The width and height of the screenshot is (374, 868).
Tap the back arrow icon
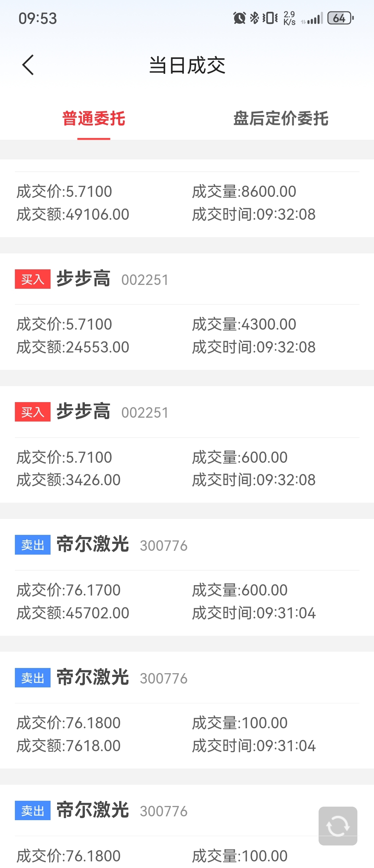(28, 65)
